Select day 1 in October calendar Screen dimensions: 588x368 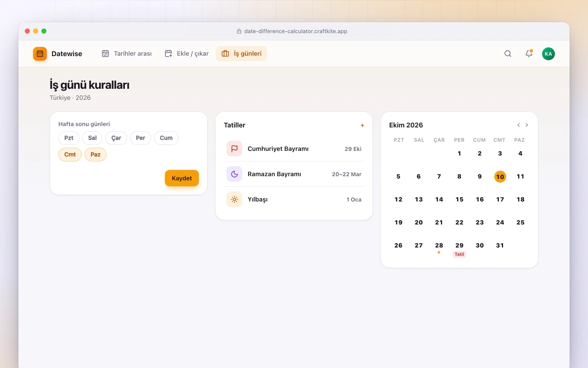tap(459, 154)
